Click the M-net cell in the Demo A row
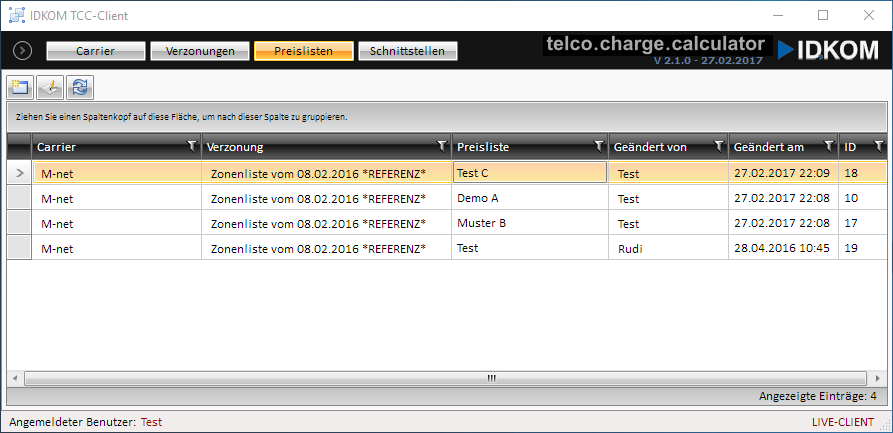893x433 pixels. pos(117,198)
